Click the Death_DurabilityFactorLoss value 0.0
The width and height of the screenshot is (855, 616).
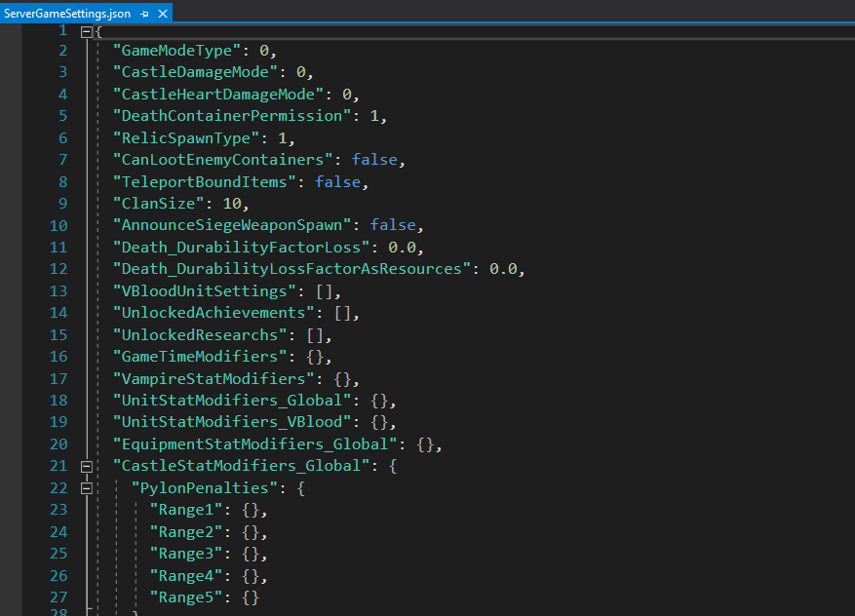point(405,248)
